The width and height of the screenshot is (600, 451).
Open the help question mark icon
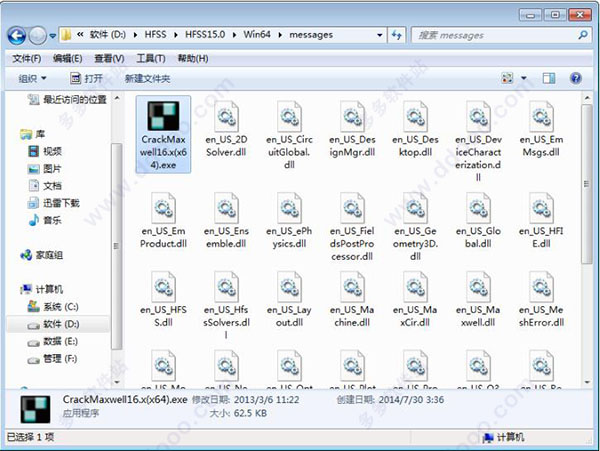(576, 78)
